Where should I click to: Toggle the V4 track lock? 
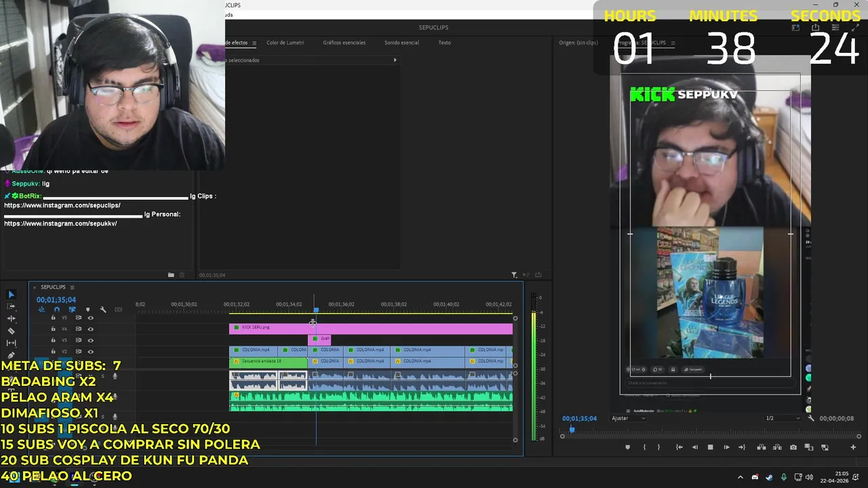click(54, 329)
